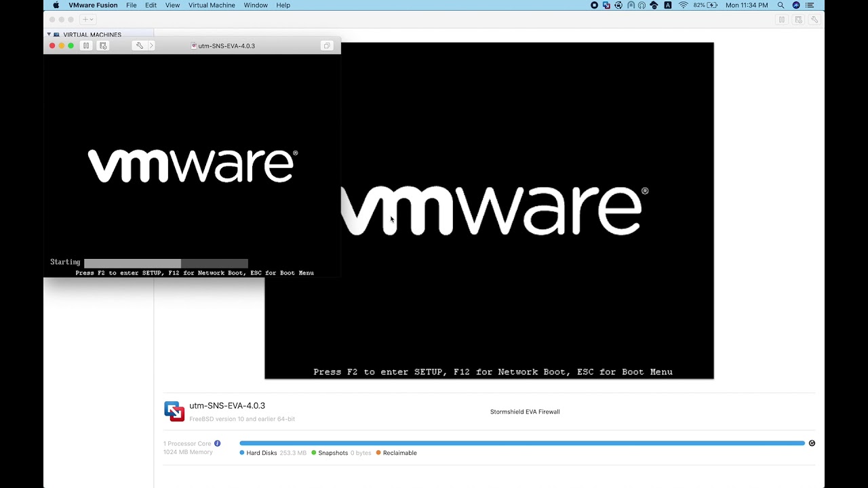Open Spotlight search magnifier
This screenshot has width=868, height=488.
781,5
